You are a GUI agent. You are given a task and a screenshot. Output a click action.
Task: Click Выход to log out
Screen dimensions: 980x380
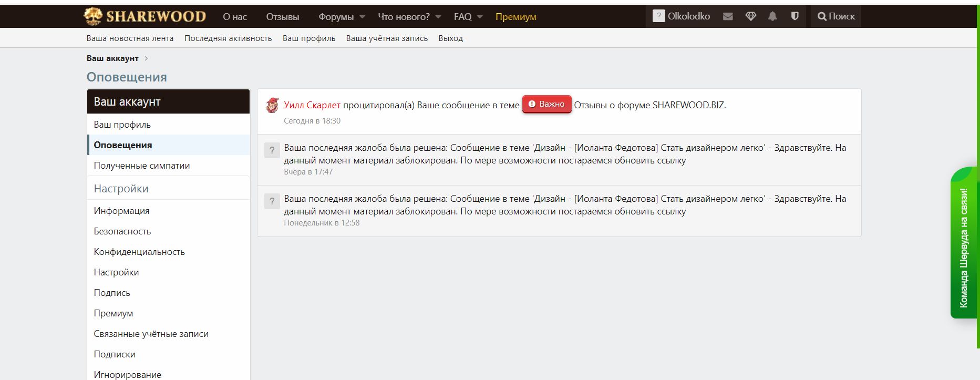tap(450, 38)
